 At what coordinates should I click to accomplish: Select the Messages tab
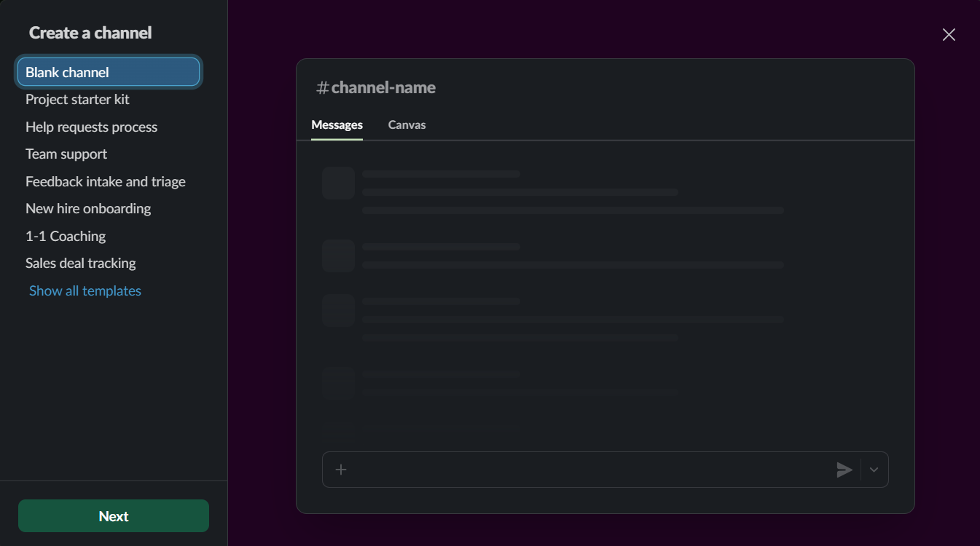337,125
